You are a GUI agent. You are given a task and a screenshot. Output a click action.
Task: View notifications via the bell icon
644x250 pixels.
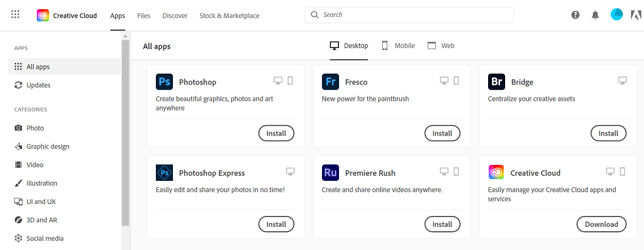[x=595, y=15]
